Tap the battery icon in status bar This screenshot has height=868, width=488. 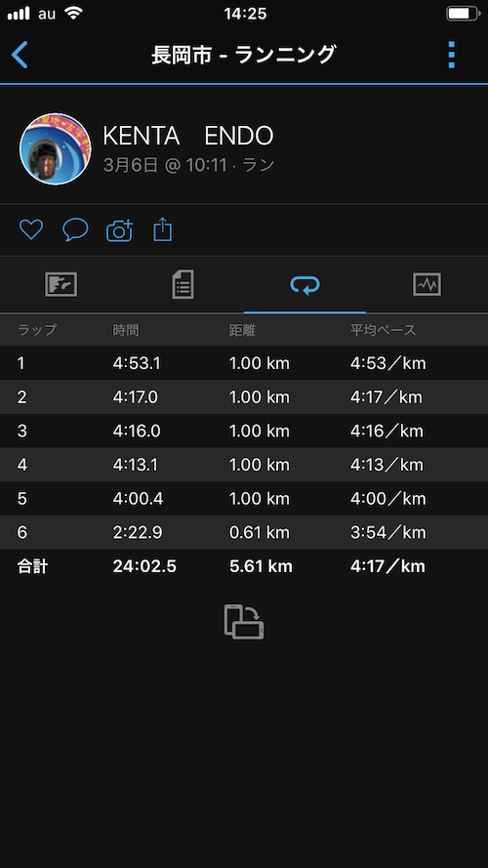pyautogui.click(x=463, y=14)
